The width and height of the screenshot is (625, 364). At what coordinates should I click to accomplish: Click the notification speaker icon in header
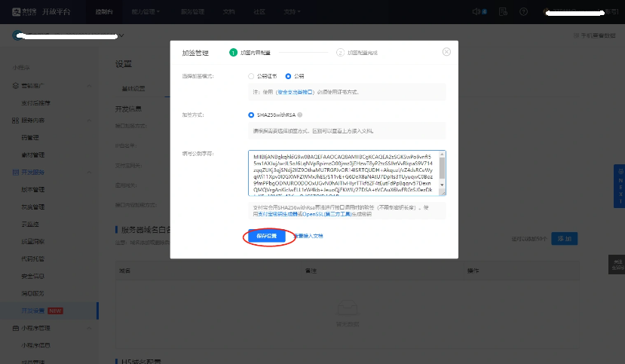point(476,12)
